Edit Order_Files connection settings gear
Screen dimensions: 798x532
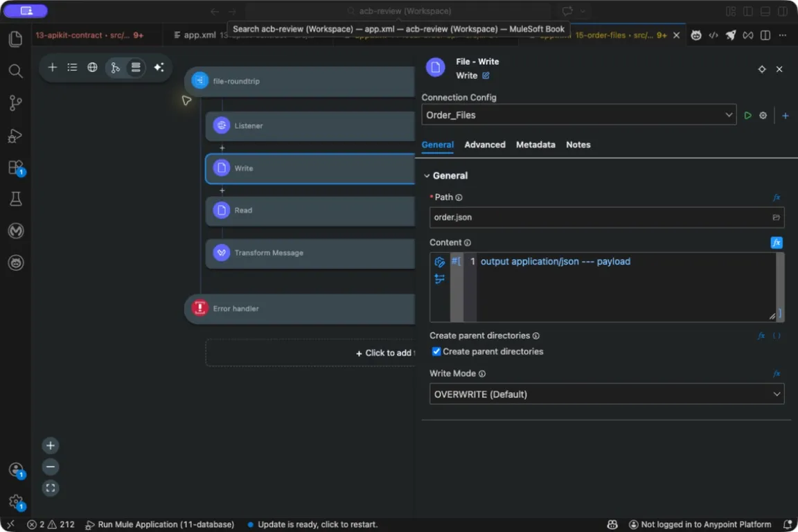763,116
